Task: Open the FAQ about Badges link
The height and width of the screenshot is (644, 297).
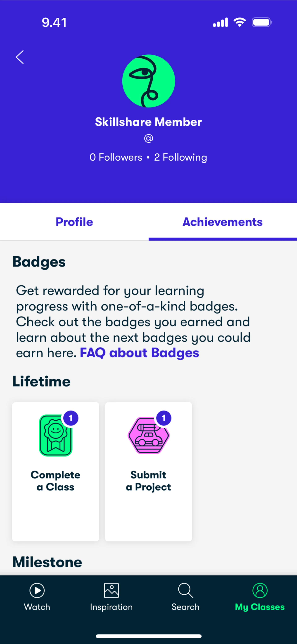Action: pos(140,353)
